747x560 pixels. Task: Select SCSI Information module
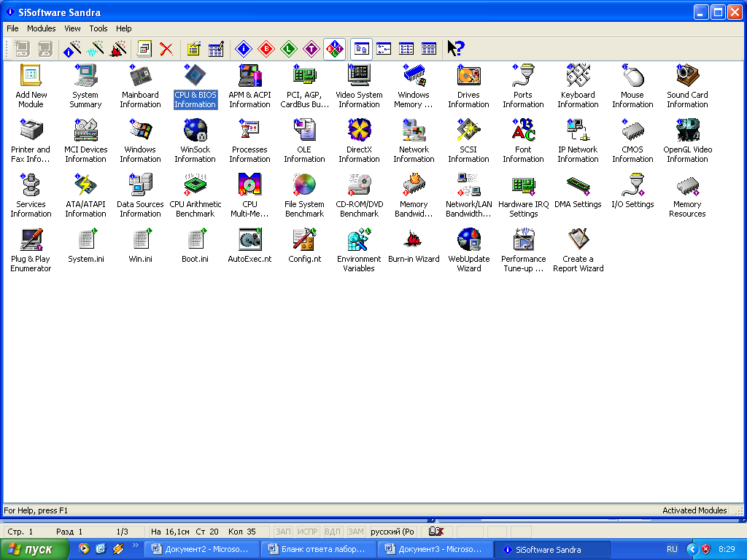point(469,141)
